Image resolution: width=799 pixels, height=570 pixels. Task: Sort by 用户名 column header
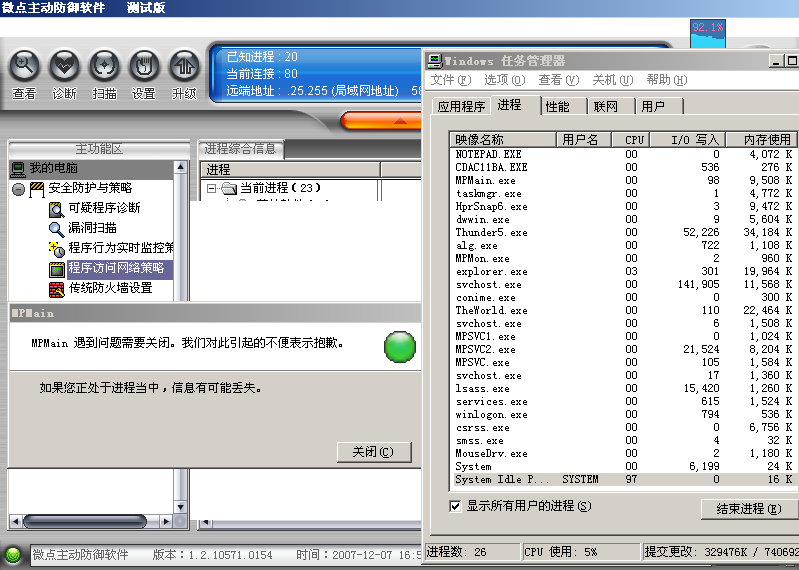583,140
